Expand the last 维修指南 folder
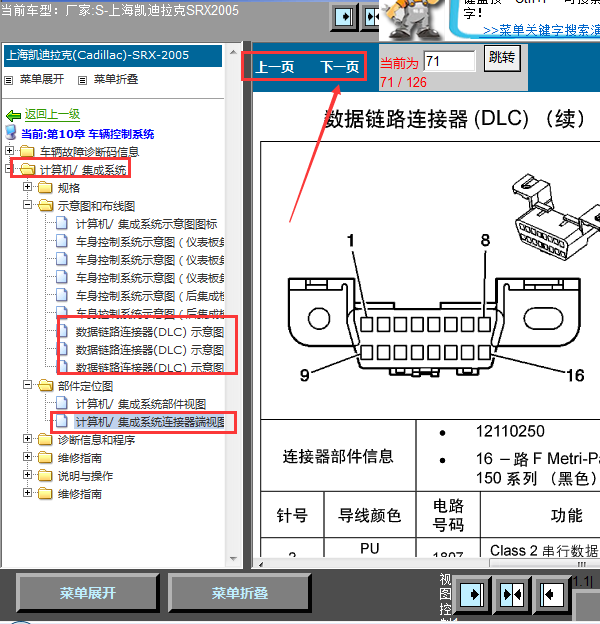This screenshot has height=624, width=600. 27,493
